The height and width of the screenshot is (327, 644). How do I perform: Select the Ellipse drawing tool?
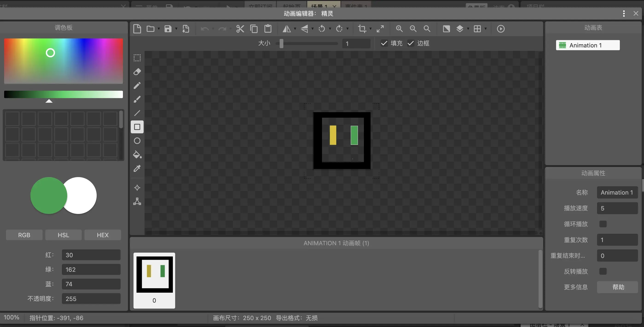tap(137, 141)
